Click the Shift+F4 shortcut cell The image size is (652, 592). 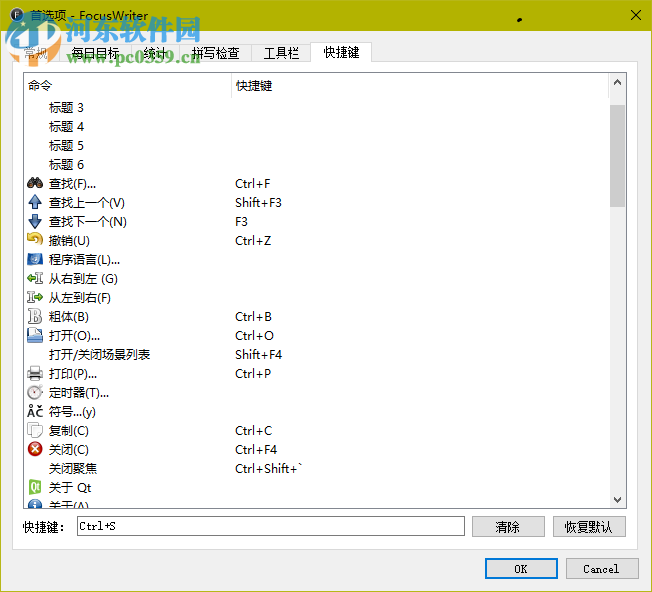pos(258,354)
